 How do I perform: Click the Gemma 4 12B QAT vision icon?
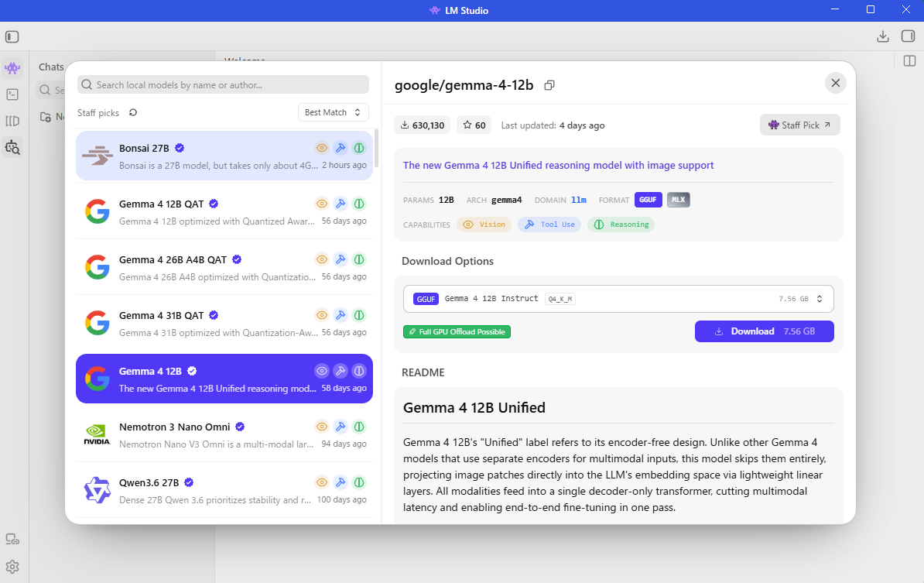pyautogui.click(x=322, y=204)
